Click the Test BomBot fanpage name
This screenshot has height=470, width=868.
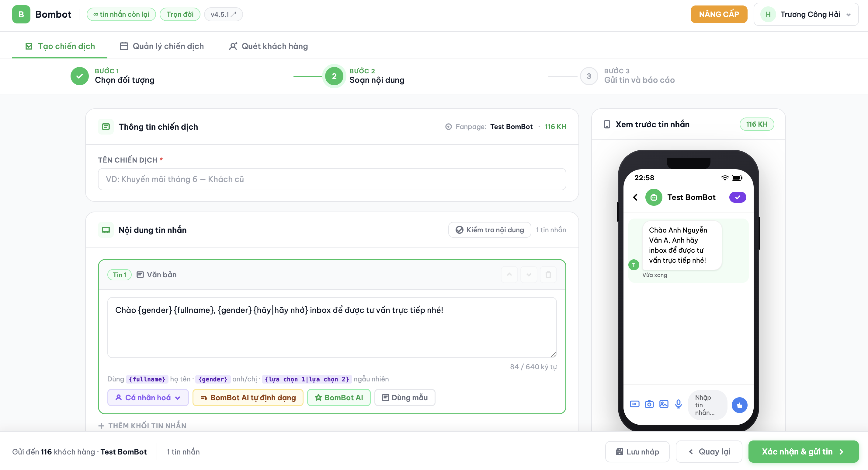pos(511,126)
